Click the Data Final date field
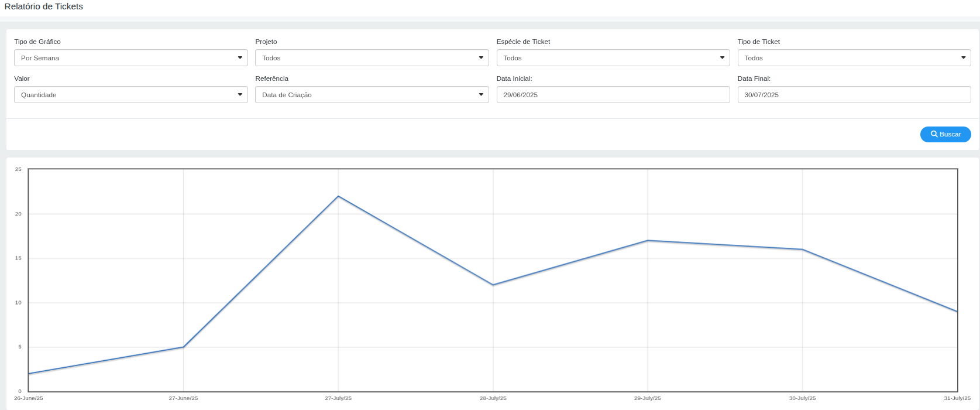This screenshot has width=980, height=410. pos(854,95)
